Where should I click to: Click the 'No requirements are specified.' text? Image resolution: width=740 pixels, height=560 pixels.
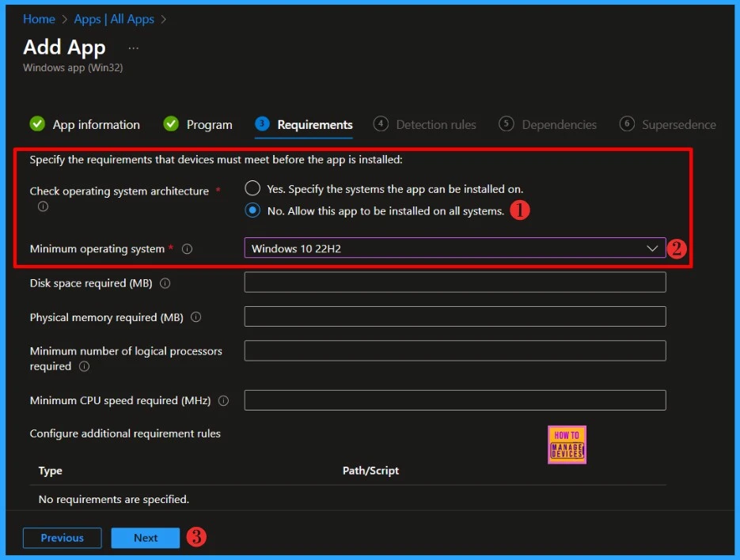114,499
